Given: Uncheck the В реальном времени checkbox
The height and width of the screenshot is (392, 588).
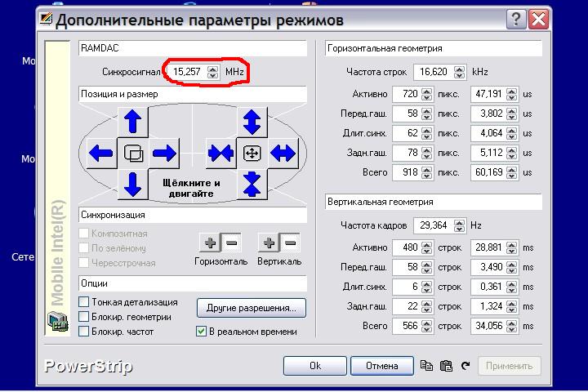Looking at the screenshot, I should 201,332.
